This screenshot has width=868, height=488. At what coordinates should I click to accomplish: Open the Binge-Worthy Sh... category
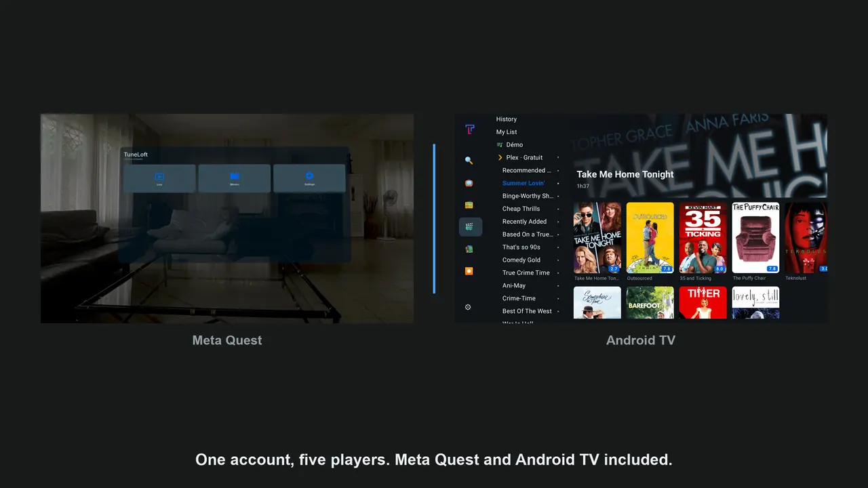(x=528, y=196)
